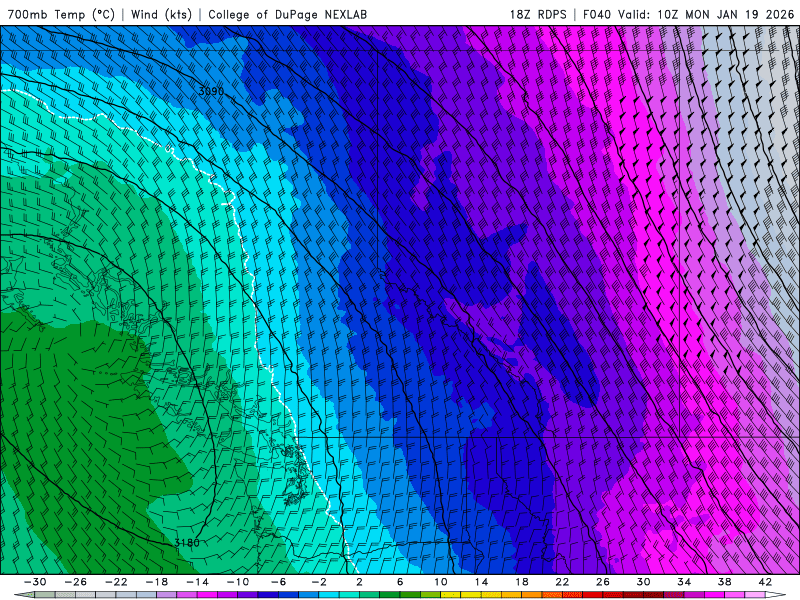Click the 38 colorbar tick label
Image resolution: width=800 pixels, height=600 pixels.
tap(724, 582)
